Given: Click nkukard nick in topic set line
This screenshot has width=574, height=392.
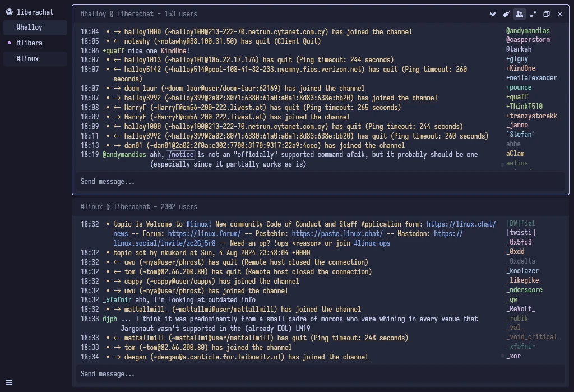Looking at the screenshot, I should click(174, 252).
